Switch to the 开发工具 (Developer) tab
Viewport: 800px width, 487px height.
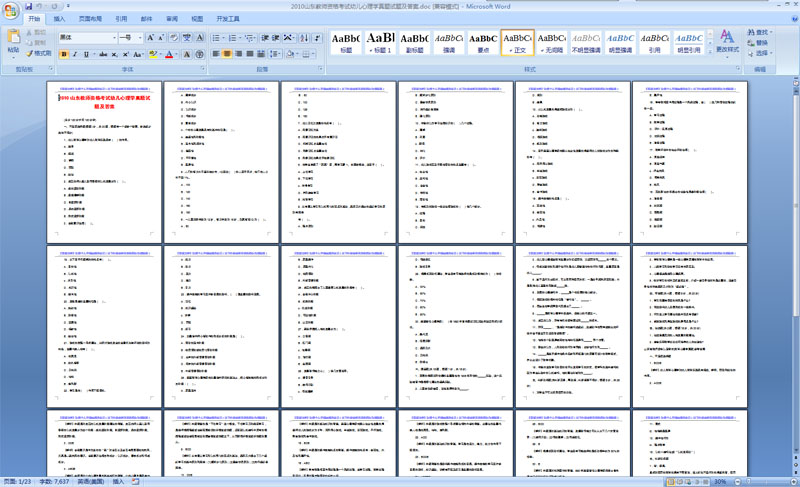tap(228, 19)
